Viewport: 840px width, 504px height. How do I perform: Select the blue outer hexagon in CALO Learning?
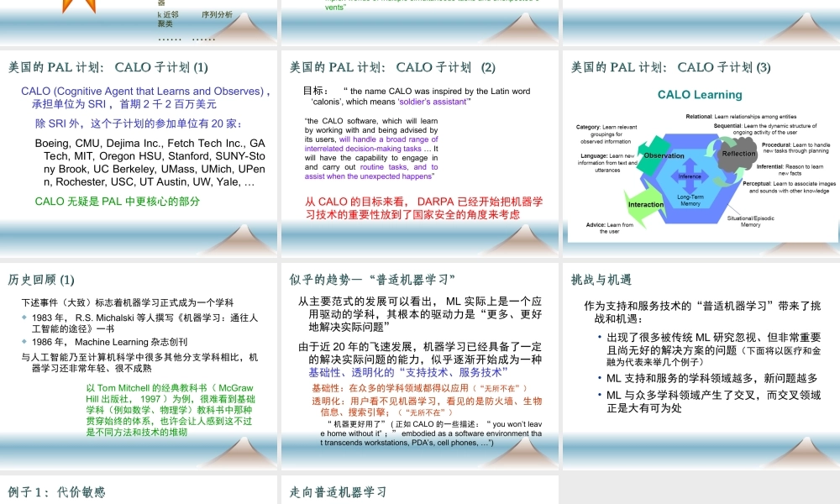tap(691, 217)
